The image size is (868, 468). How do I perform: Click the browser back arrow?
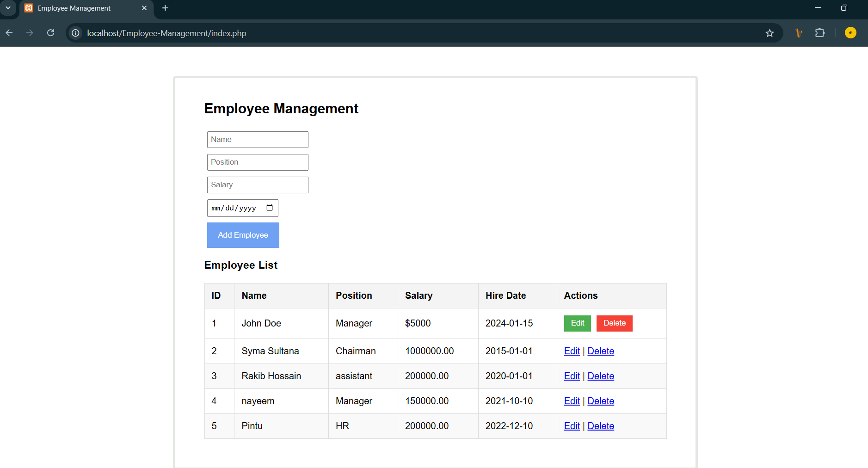(x=9, y=33)
